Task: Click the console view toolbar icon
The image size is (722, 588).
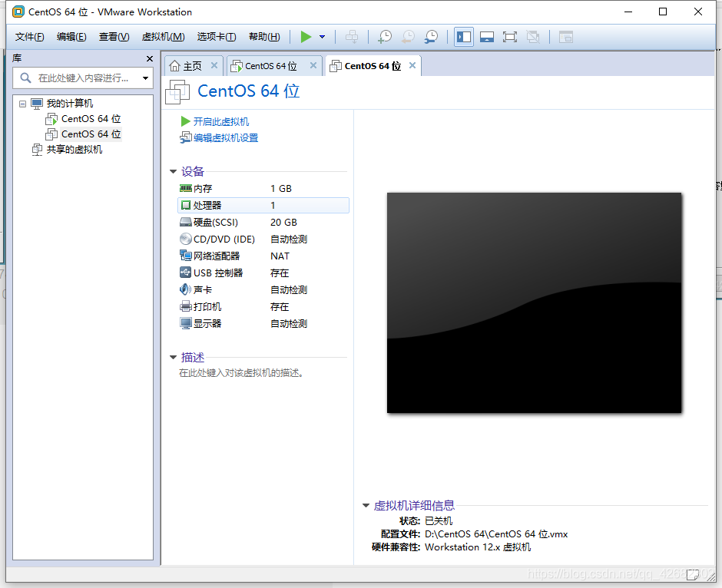Action: pyautogui.click(x=565, y=37)
